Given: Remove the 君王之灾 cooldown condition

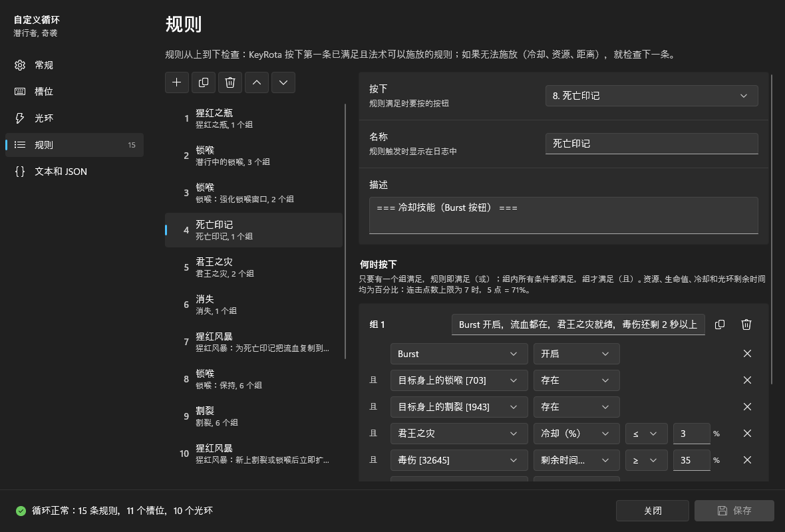Looking at the screenshot, I should pyautogui.click(x=748, y=434).
